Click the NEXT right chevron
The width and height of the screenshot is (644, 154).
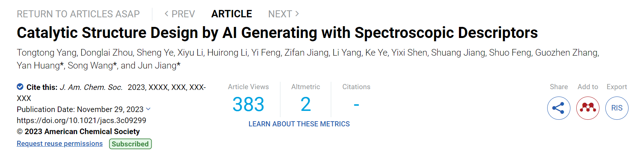click(297, 14)
